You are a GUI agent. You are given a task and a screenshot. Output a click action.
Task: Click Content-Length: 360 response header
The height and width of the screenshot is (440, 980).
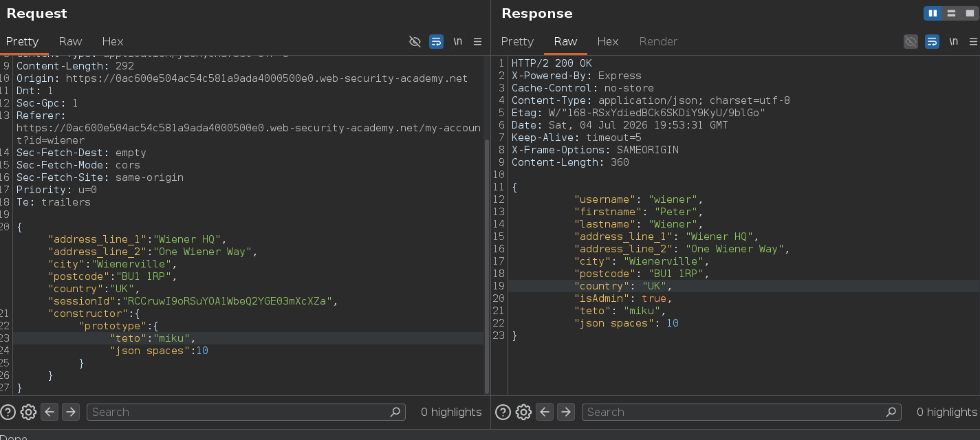[570, 162]
